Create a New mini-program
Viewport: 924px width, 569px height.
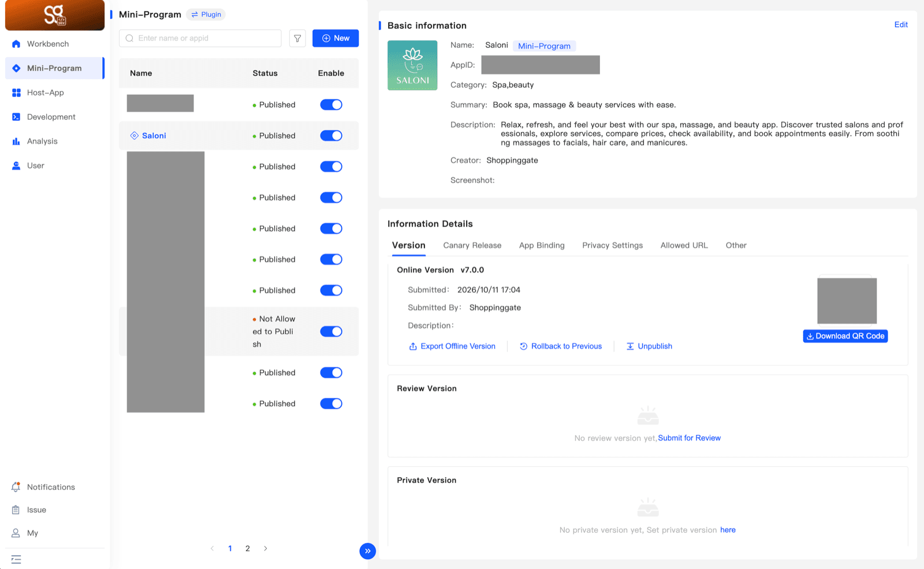click(336, 38)
